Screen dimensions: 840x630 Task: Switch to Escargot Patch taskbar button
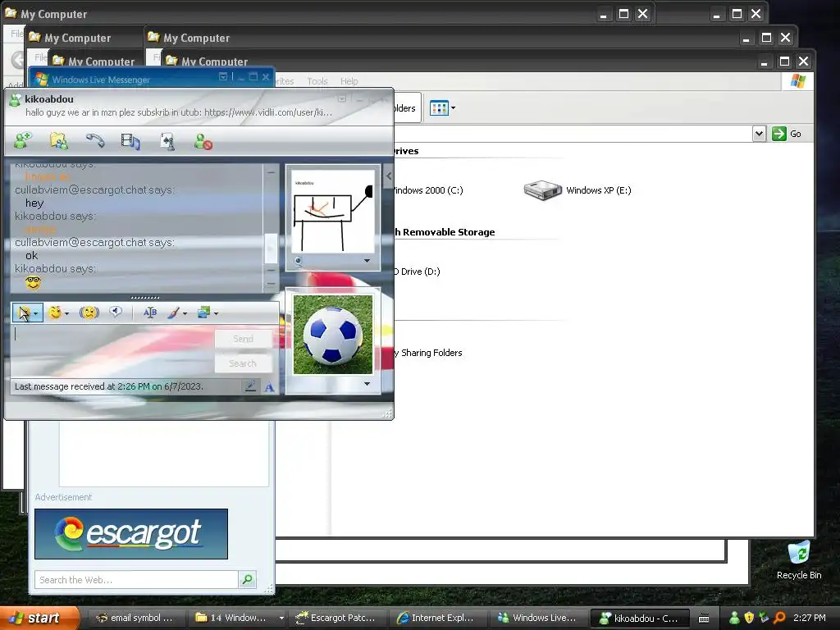(x=336, y=618)
